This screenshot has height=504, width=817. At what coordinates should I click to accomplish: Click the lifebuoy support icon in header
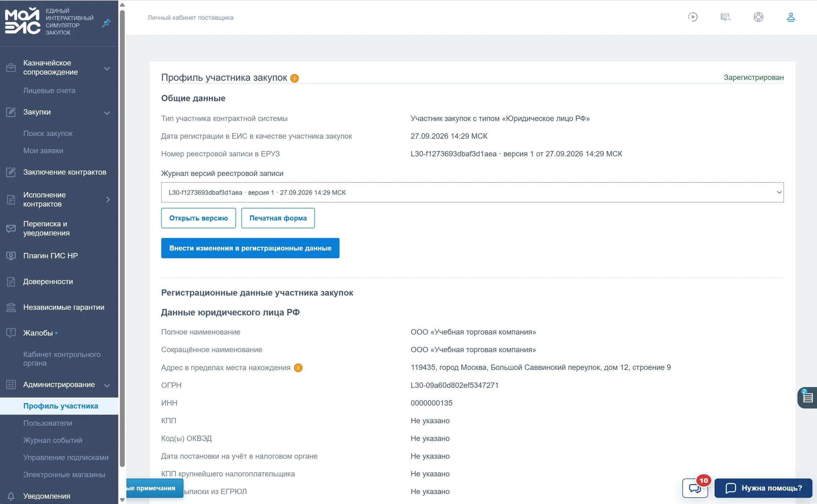coord(758,17)
